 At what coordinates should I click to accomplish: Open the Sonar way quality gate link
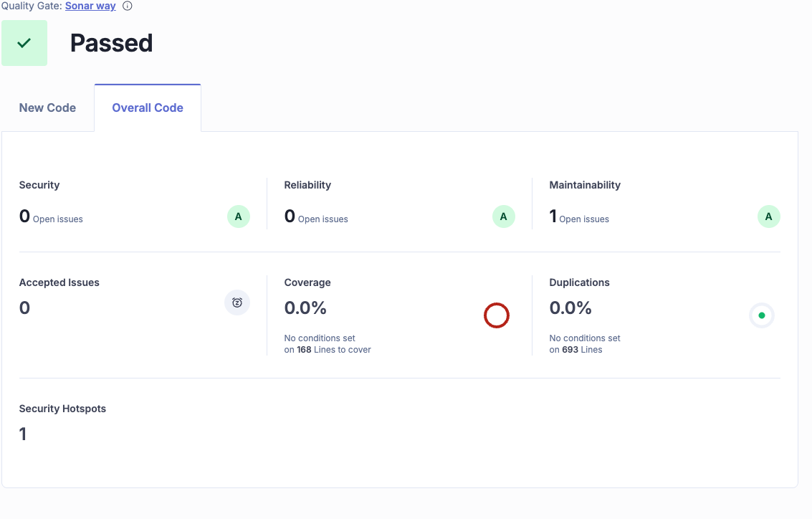(90, 6)
